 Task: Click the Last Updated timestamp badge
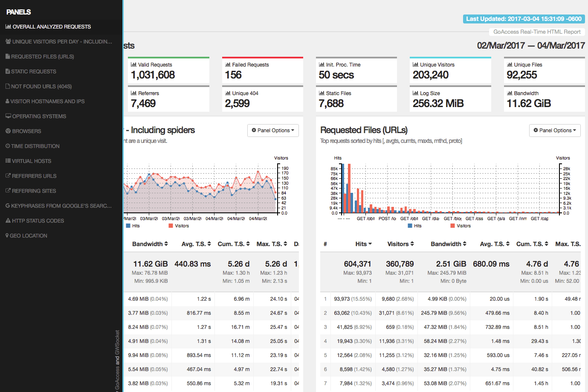(x=524, y=19)
